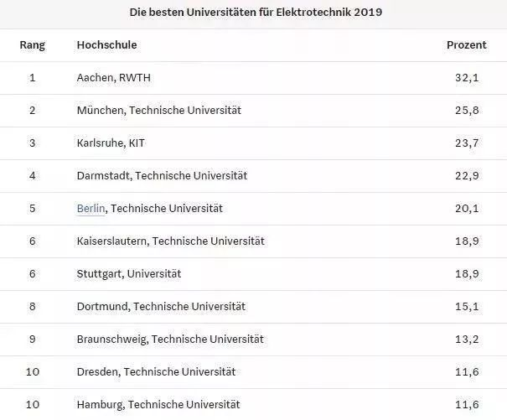Click the 32,1 percent value

click(467, 78)
